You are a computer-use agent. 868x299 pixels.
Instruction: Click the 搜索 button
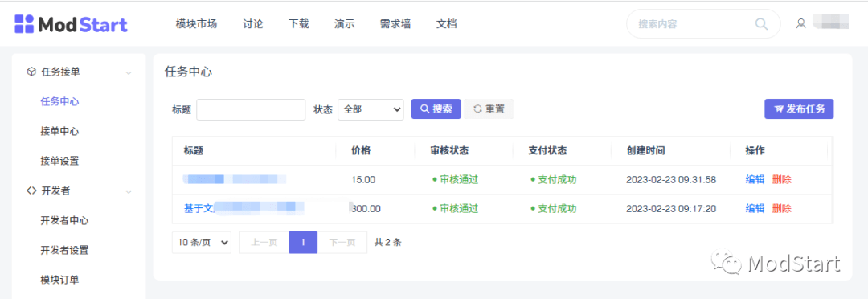(x=436, y=109)
